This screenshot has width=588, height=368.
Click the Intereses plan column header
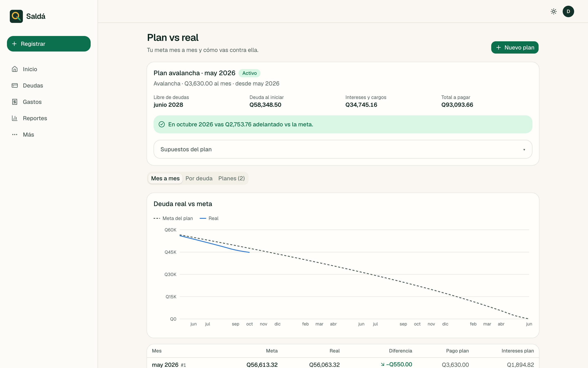[518, 351]
